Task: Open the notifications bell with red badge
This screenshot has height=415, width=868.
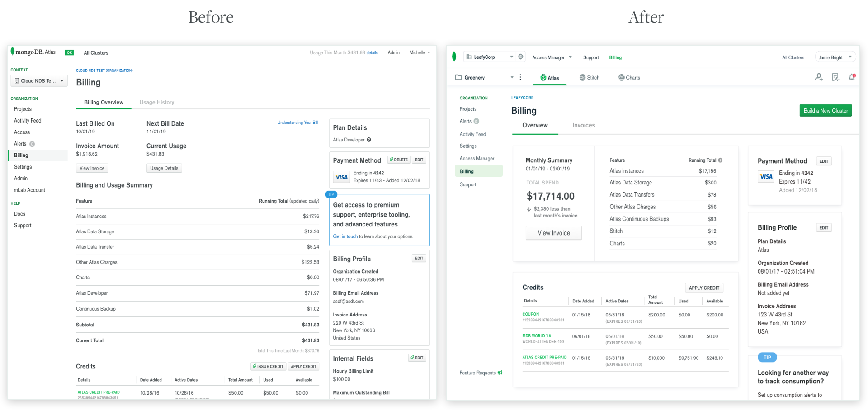Action: (x=852, y=77)
